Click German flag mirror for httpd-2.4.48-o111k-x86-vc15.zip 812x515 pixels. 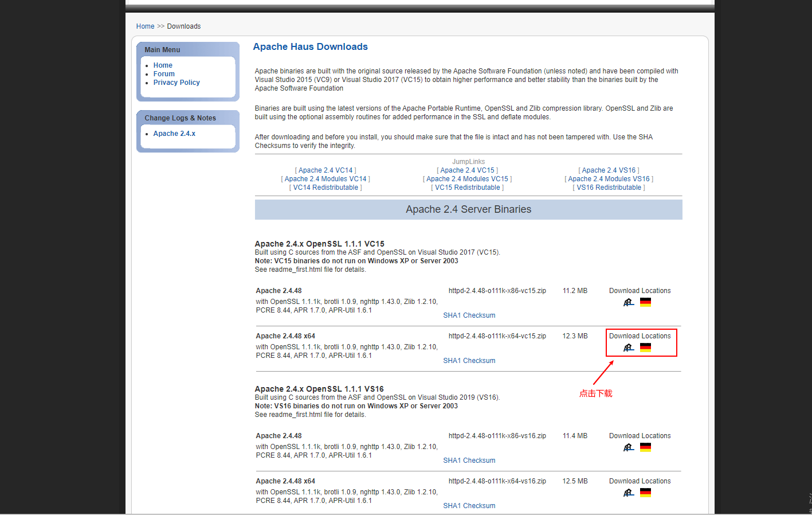coord(645,302)
